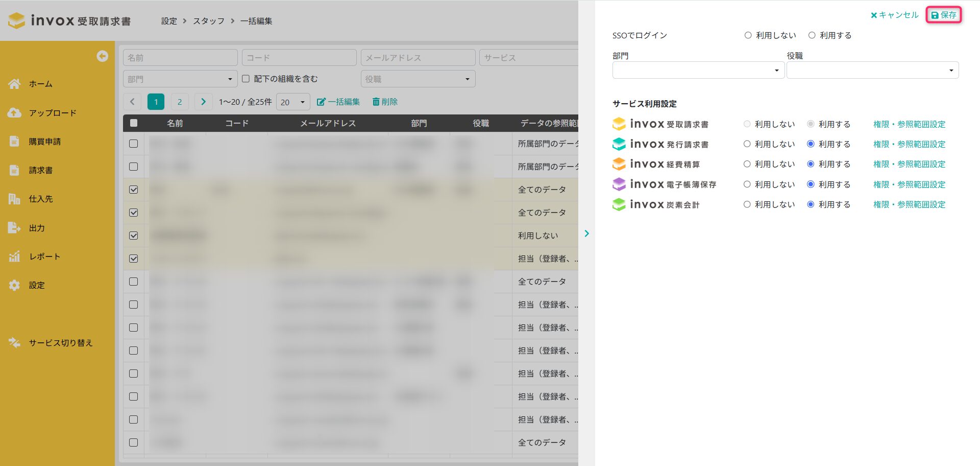Viewport: 980px width, 466px height.
Task: Toggle the select-all header checkbox
Action: point(134,123)
